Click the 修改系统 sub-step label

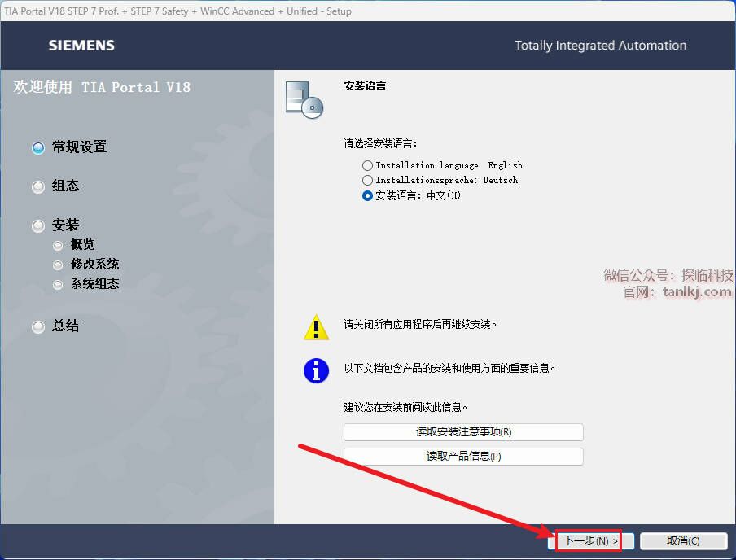click(94, 265)
